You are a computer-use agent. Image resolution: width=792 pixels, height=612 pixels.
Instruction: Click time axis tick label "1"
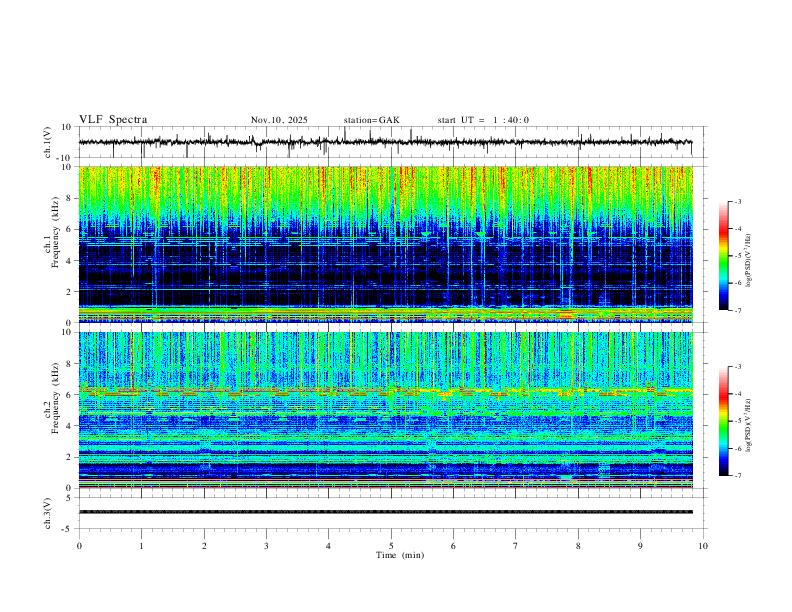(141, 546)
